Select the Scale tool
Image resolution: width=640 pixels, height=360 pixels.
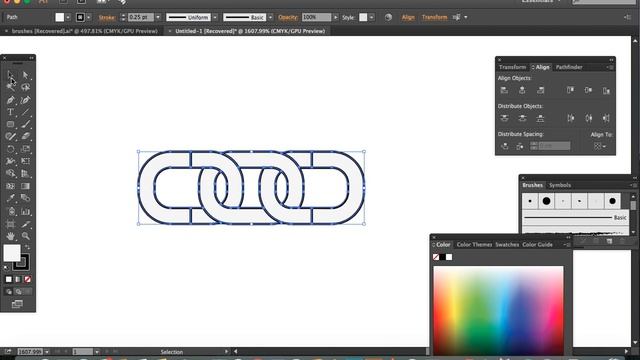pos(25,149)
